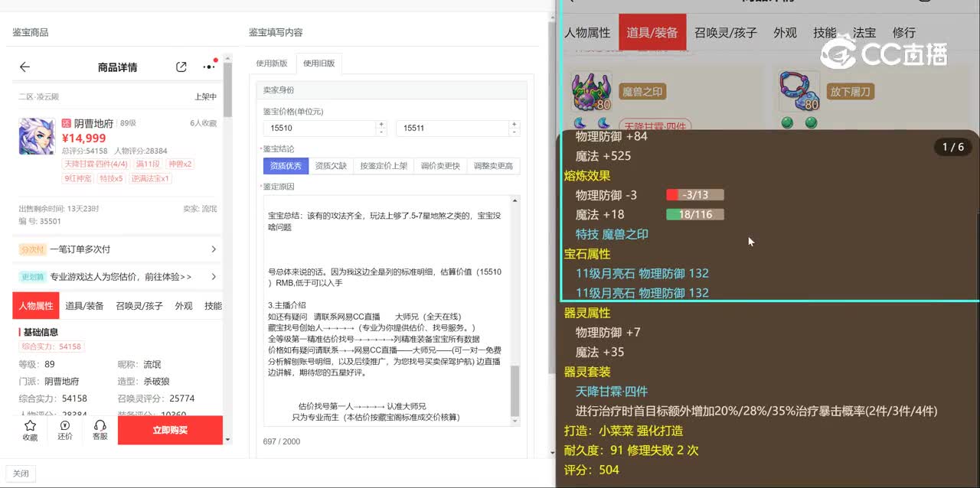Select 召唤灵/孩子 tab in left product panel
This screenshot has height=488, width=980.
(x=139, y=306)
